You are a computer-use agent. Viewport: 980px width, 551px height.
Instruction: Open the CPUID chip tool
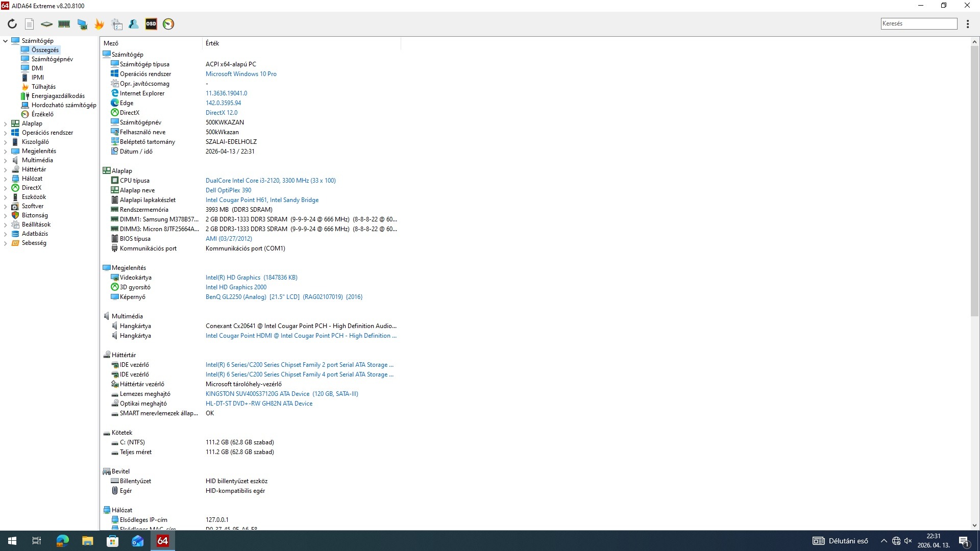coord(46,24)
